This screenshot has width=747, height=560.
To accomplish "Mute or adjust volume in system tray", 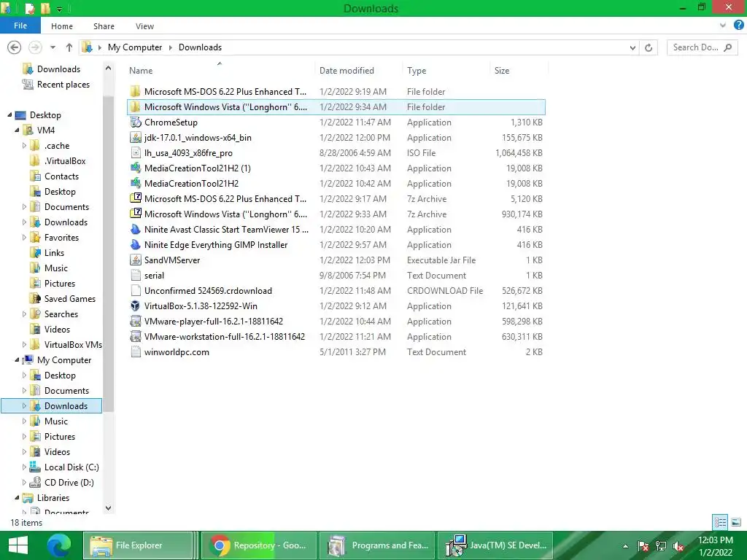I will [678, 545].
